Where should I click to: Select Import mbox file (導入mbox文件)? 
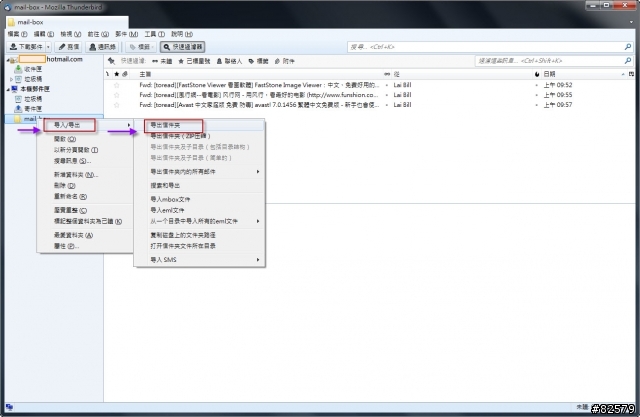click(200, 200)
